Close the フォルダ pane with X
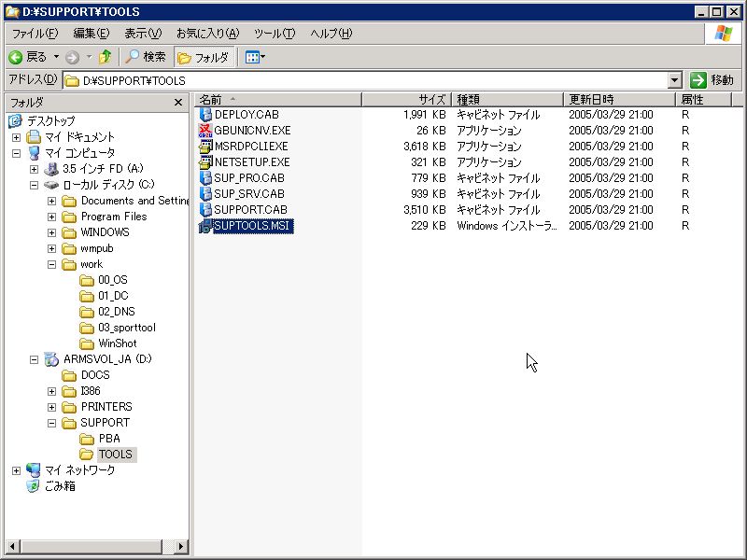The width and height of the screenshot is (747, 560). [x=178, y=103]
